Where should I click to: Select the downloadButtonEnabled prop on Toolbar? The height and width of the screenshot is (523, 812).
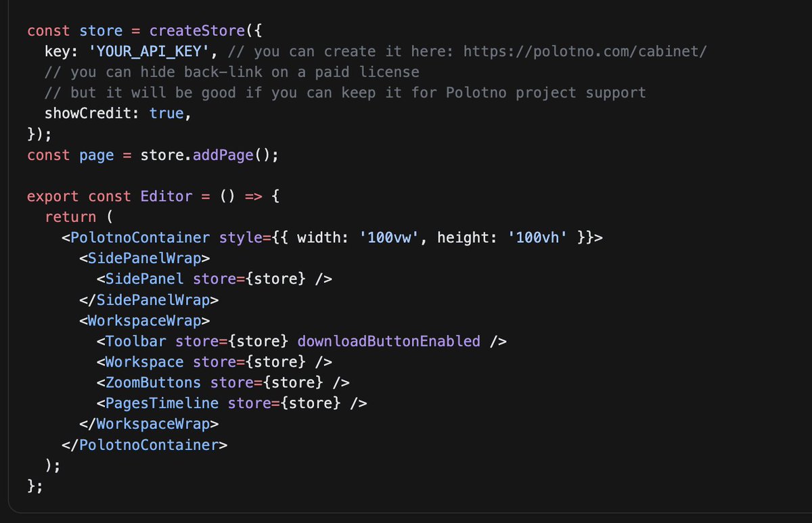388,341
